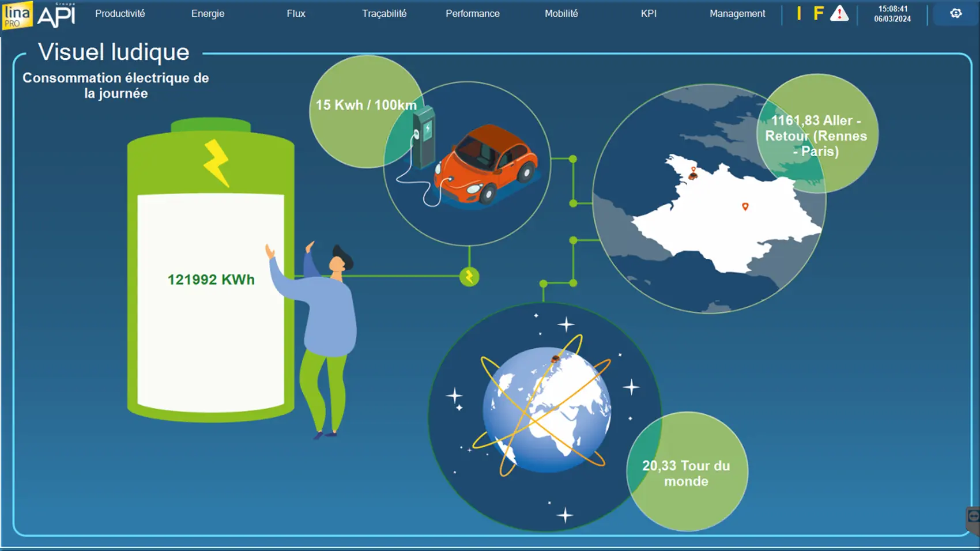
Task: Click the TeamViewer side panel tab
Action: click(973, 517)
